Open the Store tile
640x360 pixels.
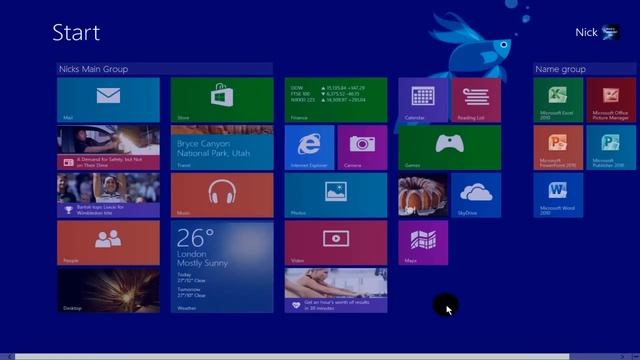222,100
